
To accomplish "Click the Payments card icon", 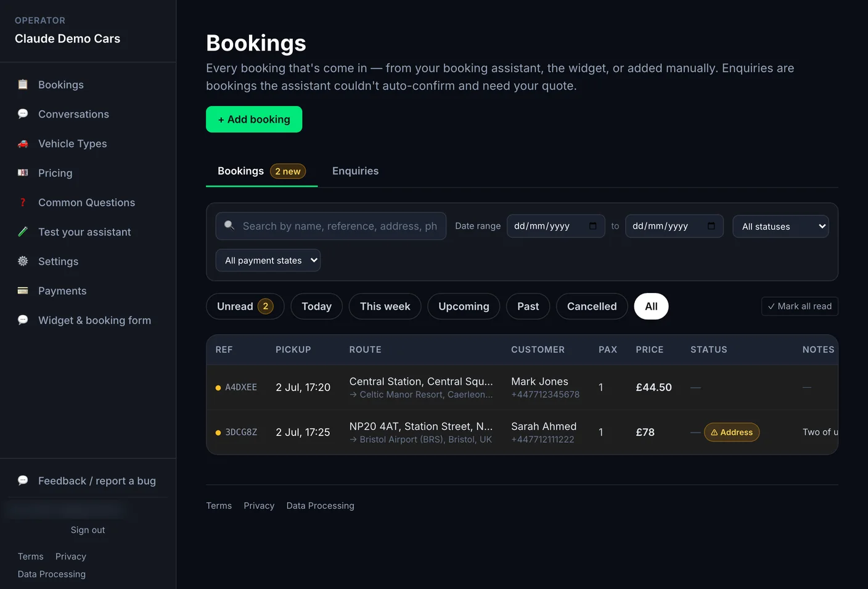I will click(x=23, y=291).
